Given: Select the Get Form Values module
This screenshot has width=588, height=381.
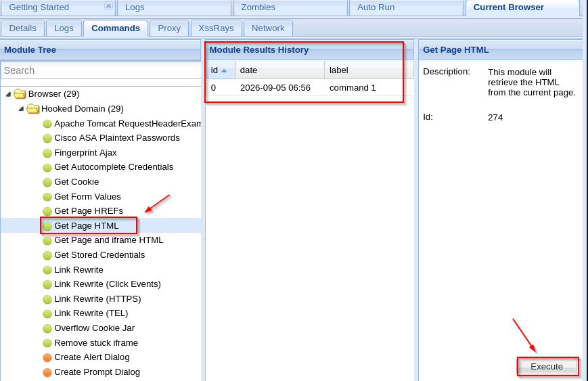Looking at the screenshot, I should (87, 197).
